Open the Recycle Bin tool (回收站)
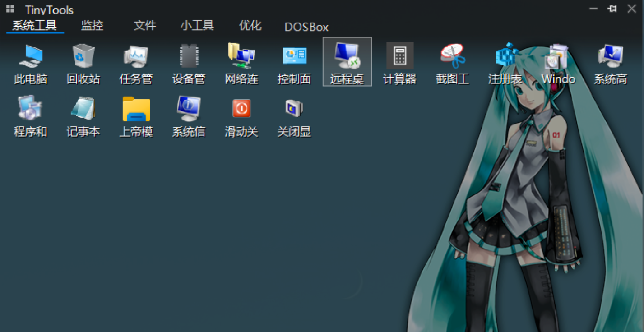This screenshot has width=644, height=332. (83, 63)
